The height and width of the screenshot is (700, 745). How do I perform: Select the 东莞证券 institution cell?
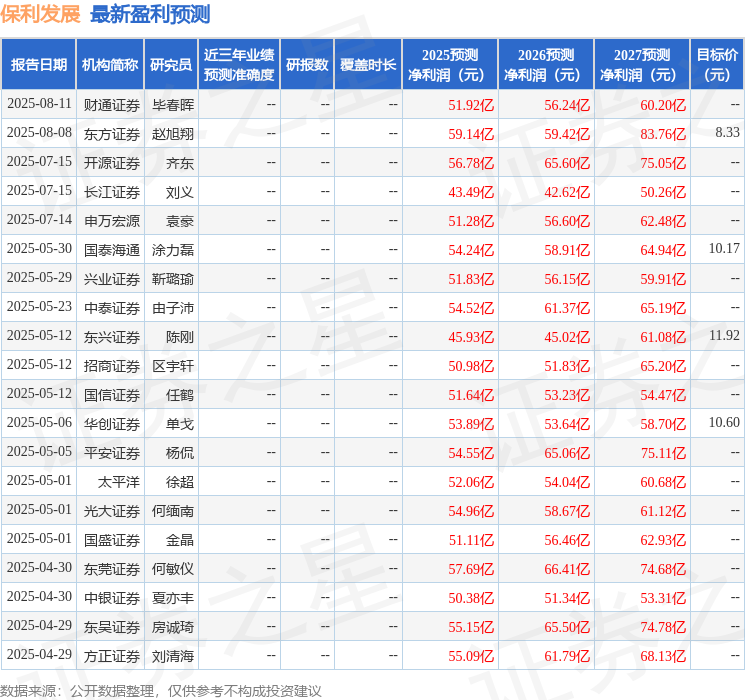tap(112, 569)
